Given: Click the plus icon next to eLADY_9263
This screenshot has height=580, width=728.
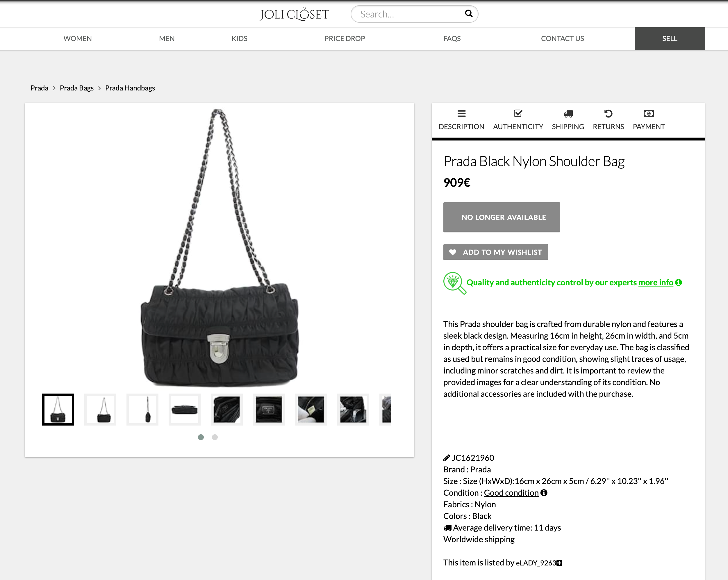Looking at the screenshot, I should click(x=559, y=563).
